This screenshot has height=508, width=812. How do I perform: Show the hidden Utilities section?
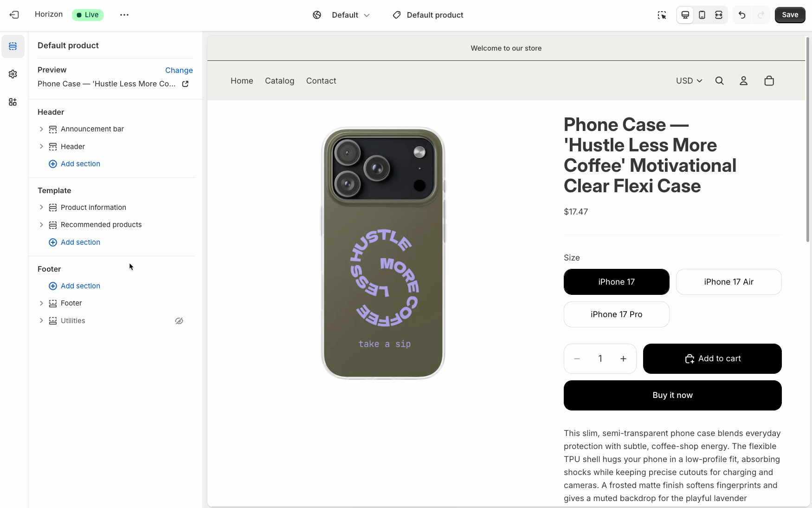point(179,320)
